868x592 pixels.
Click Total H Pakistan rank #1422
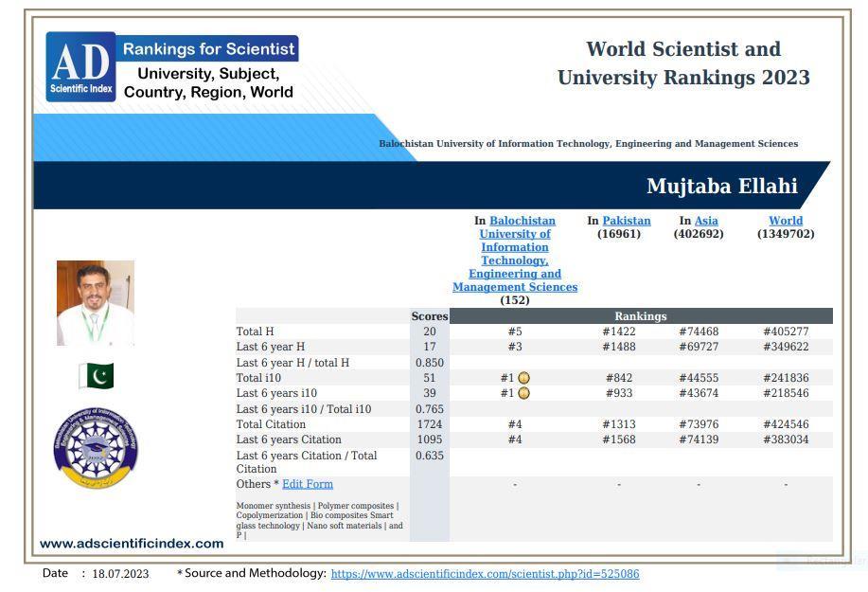pyautogui.click(x=619, y=332)
